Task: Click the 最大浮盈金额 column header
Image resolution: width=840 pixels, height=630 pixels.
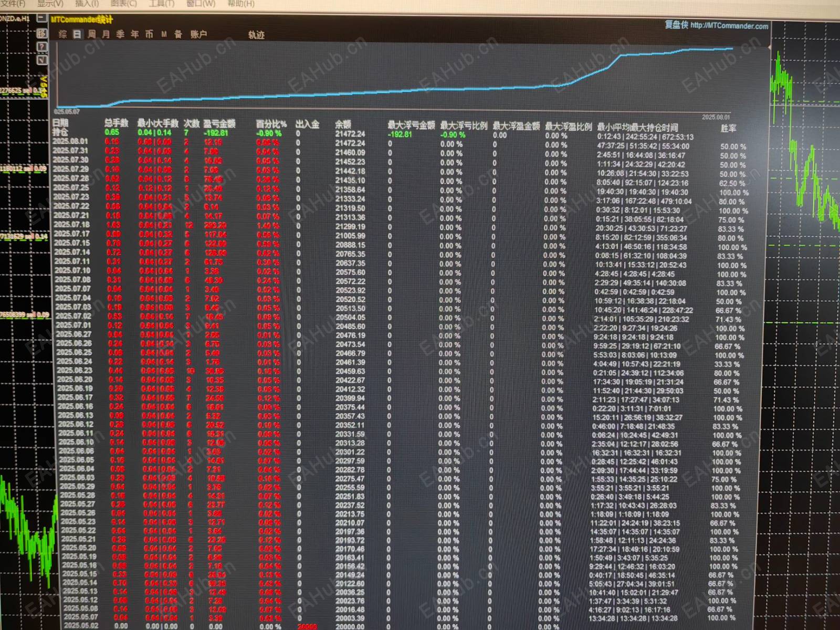Action: click(x=516, y=126)
